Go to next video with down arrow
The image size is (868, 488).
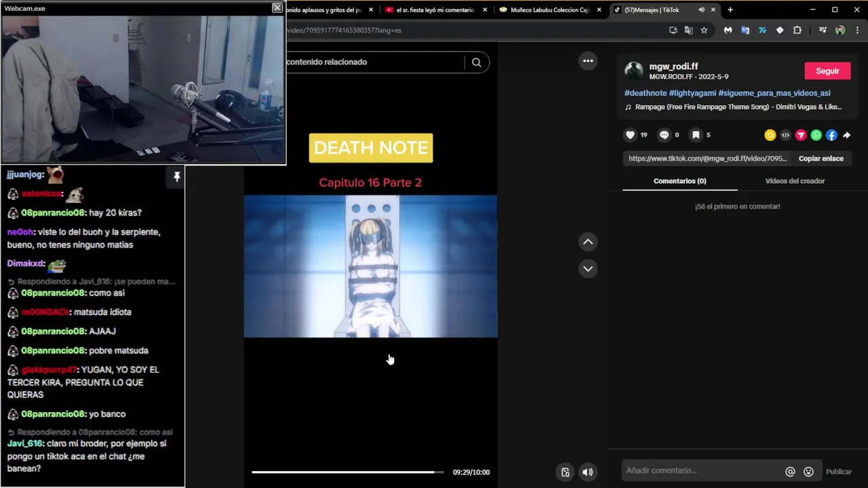click(588, 269)
